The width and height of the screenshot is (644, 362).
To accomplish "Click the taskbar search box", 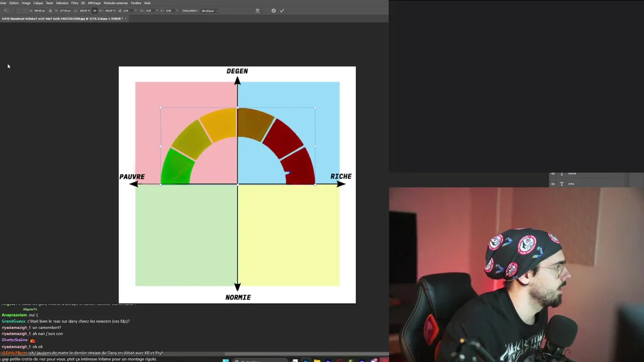I will click(x=260, y=360).
